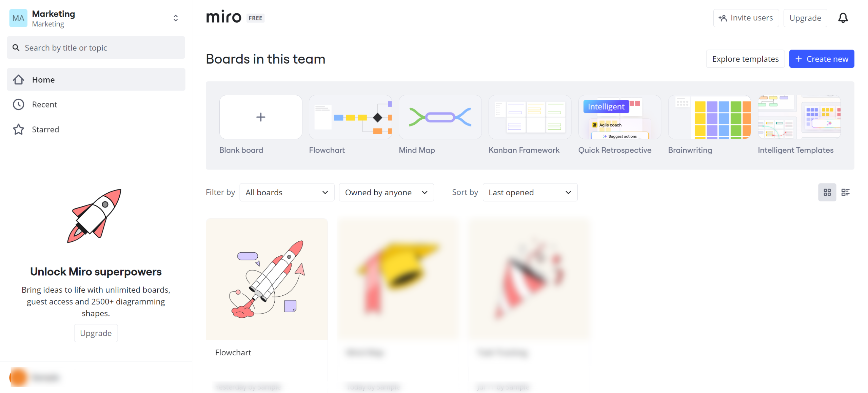Select the Flowchart template thumbnail

[x=350, y=117]
